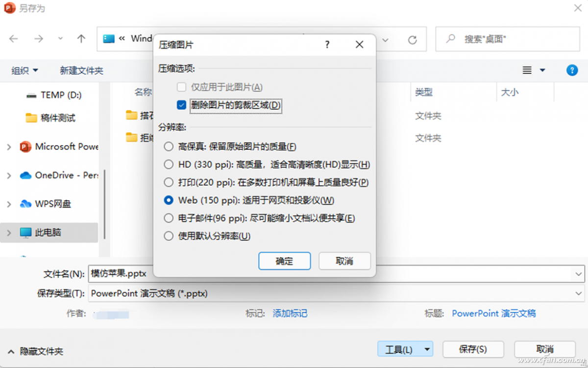This screenshot has height=368, width=588.
Task: Open Help via the blue question mark icon
Action: coord(572,70)
